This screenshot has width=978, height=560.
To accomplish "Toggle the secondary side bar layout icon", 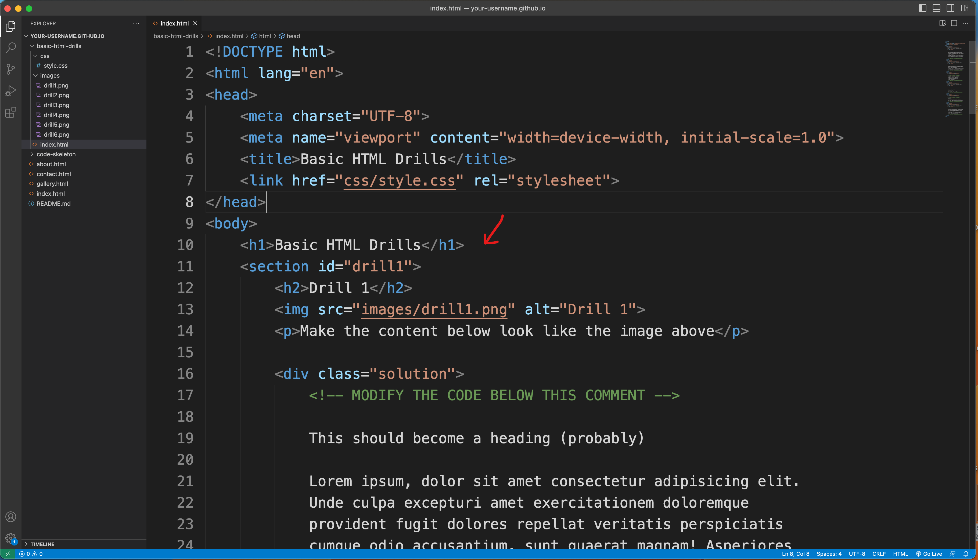I will click(x=950, y=8).
